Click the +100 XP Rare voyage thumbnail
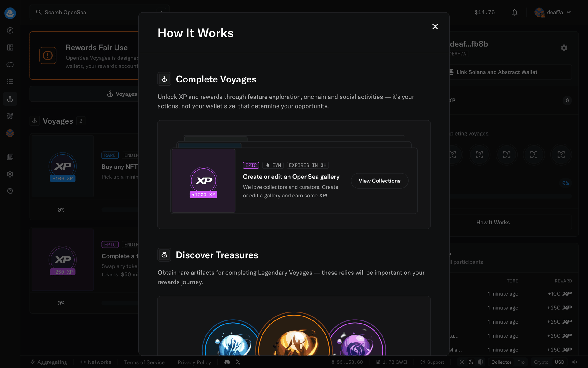 [63, 167]
